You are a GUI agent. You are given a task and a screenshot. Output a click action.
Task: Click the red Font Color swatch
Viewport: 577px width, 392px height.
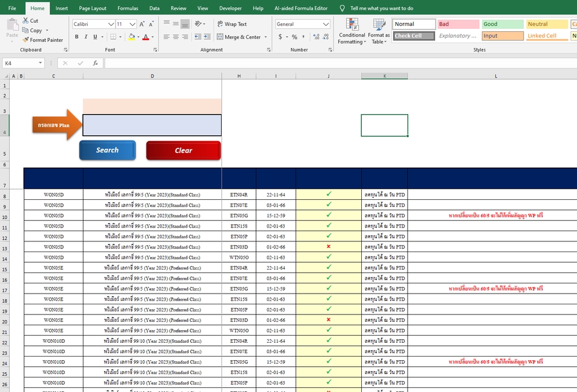pos(146,40)
